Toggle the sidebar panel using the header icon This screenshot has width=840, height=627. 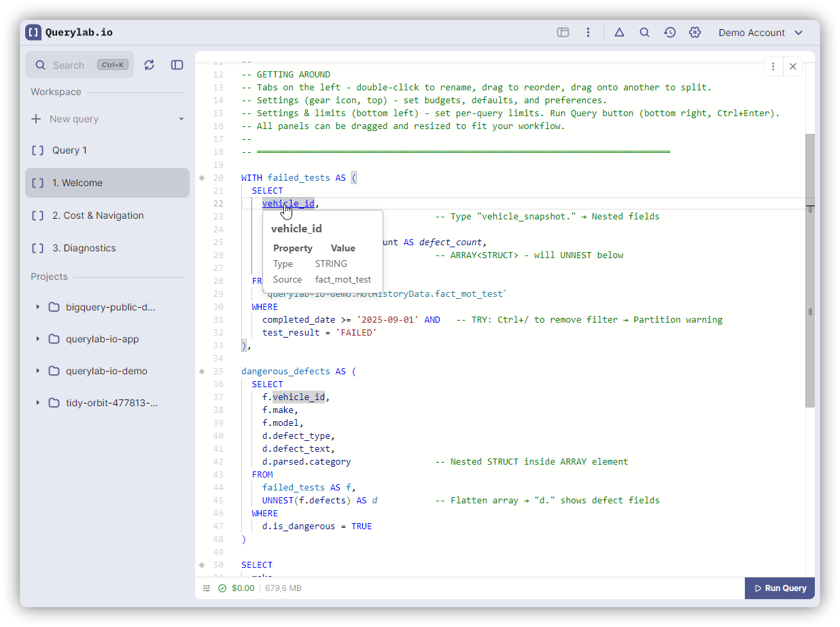coord(177,65)
